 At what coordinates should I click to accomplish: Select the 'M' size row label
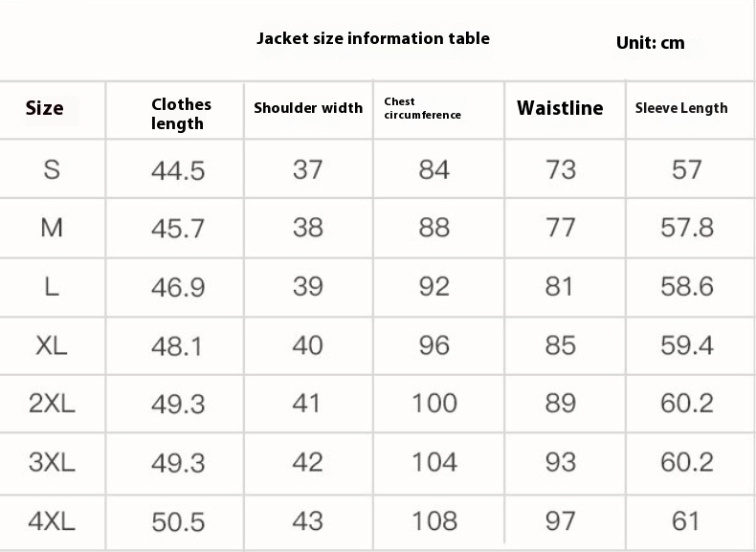52,228
